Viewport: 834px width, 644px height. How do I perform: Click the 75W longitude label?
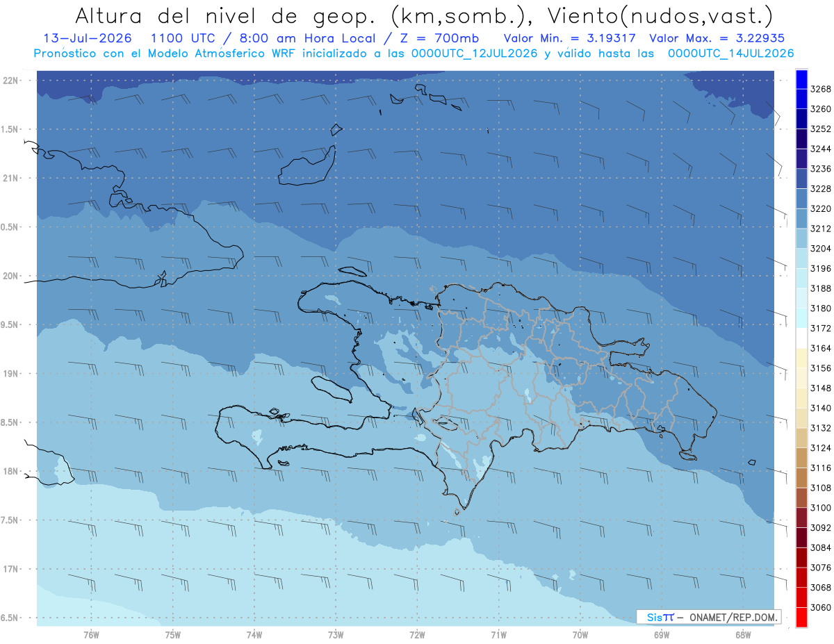173,634
